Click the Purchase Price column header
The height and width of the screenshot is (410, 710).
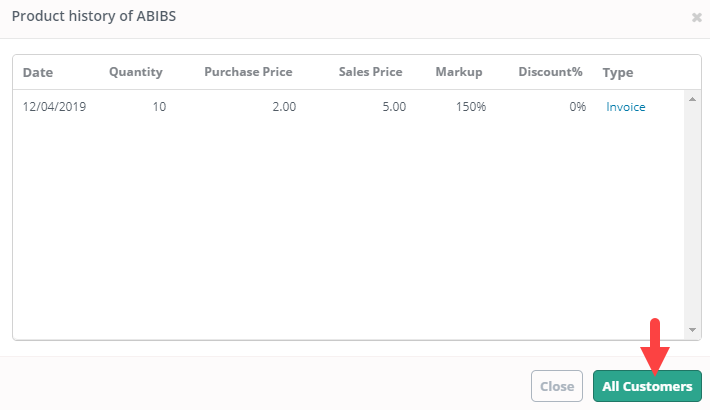pos(248,72)
